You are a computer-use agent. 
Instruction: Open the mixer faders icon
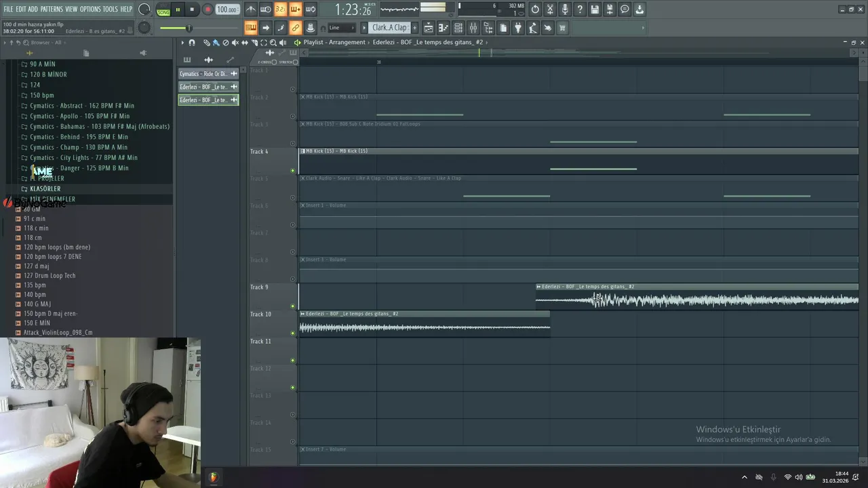(473, 28)
